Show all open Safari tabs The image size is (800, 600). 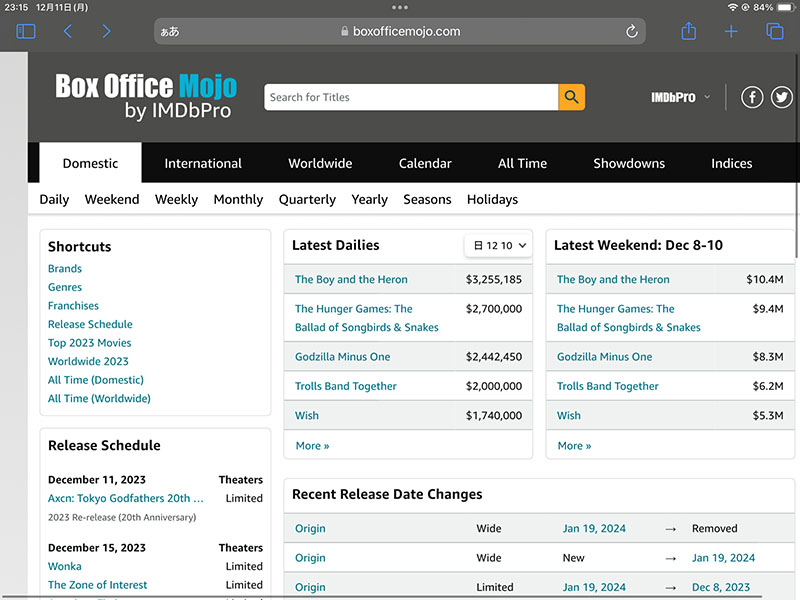pyautogui.click(x=774, y=31)
